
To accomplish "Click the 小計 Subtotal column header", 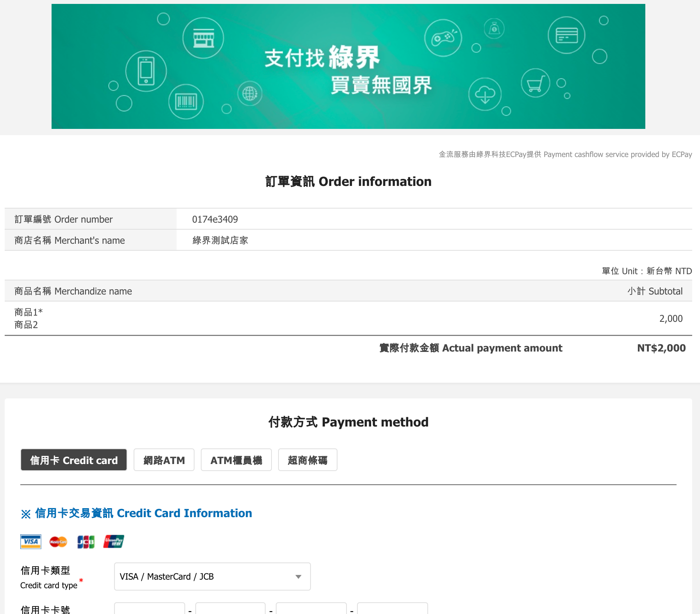I will coord(655,291).
